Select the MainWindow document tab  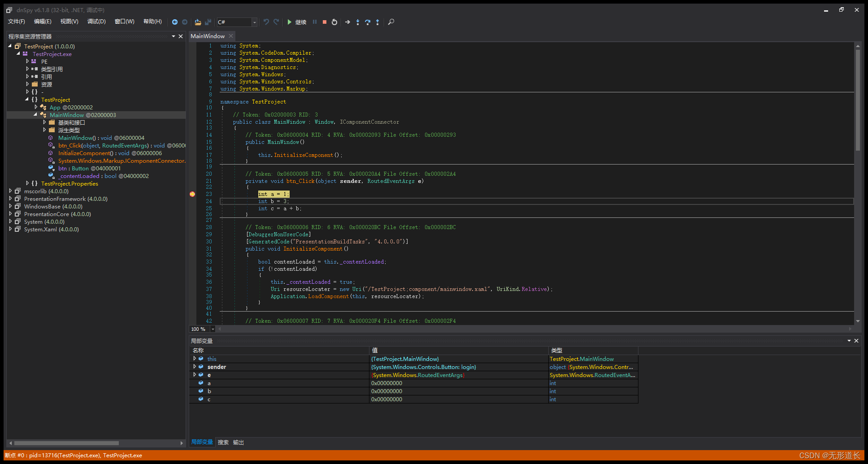pos(208,36)
